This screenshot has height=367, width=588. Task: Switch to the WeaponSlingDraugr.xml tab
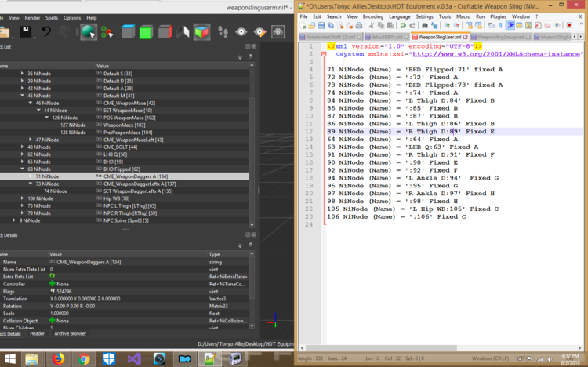[501, 37]
